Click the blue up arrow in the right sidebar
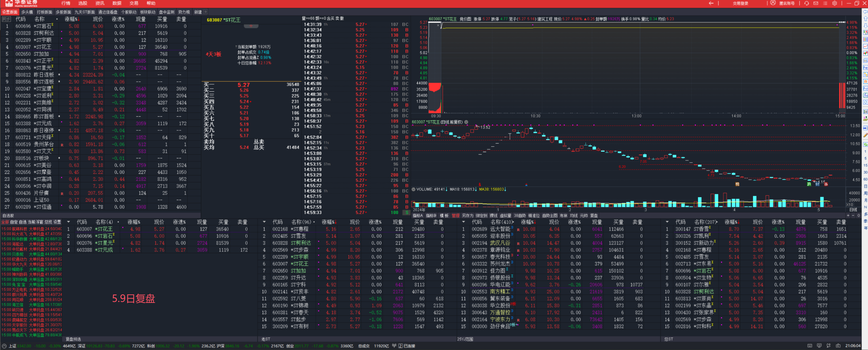The image size is (868, 350). coord(865,19)
